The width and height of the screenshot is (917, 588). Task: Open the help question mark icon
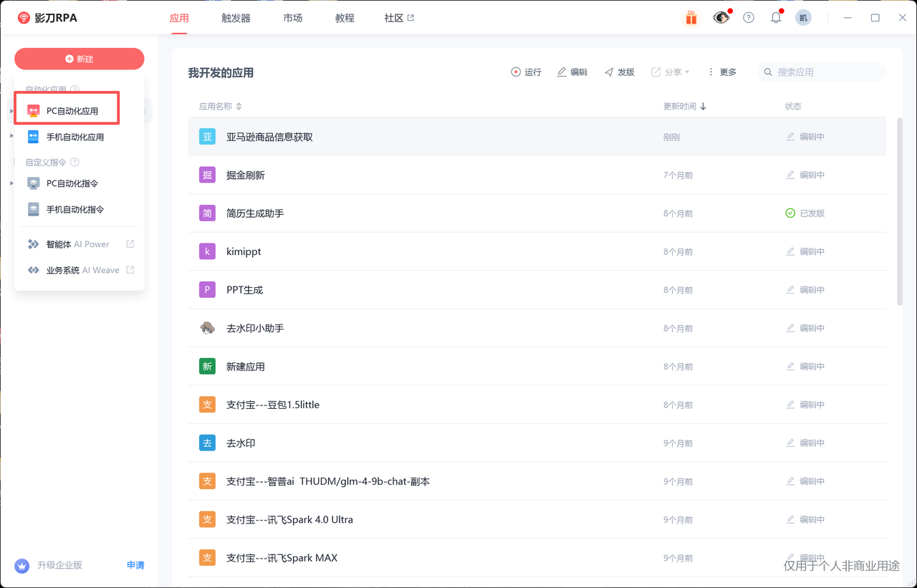click(x=749, y=18)
